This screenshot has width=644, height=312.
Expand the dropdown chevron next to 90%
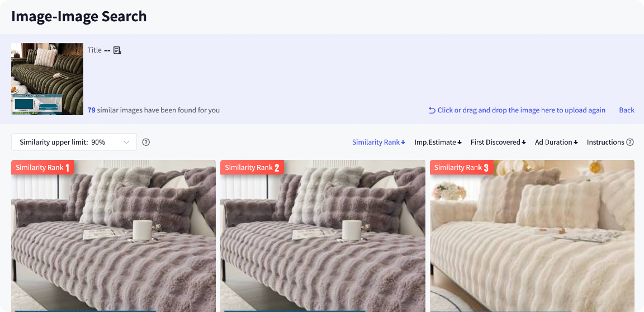(x=126, y=142)
